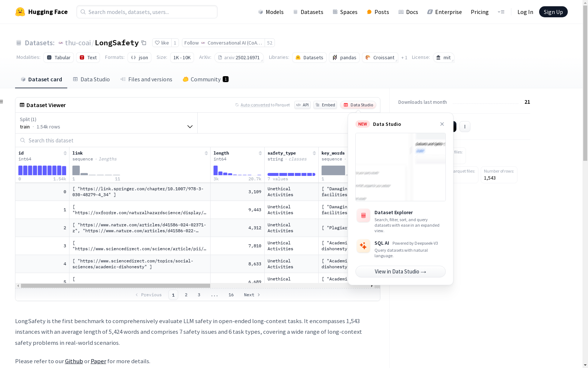Click the json format tag
Viewport: 588px width, 368px height.
pyautogui.click(x=140, y=57)
